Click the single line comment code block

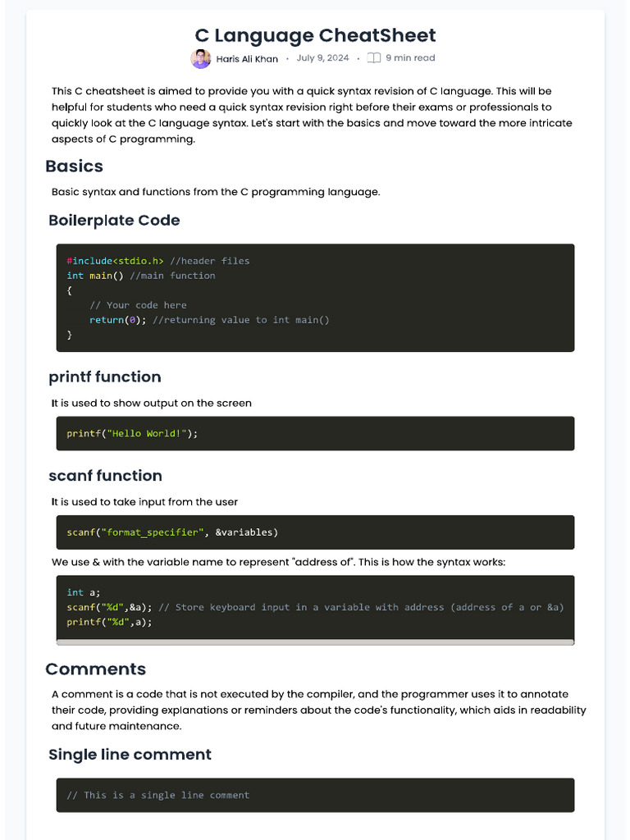pyautogui.click(x=315, y=795)
